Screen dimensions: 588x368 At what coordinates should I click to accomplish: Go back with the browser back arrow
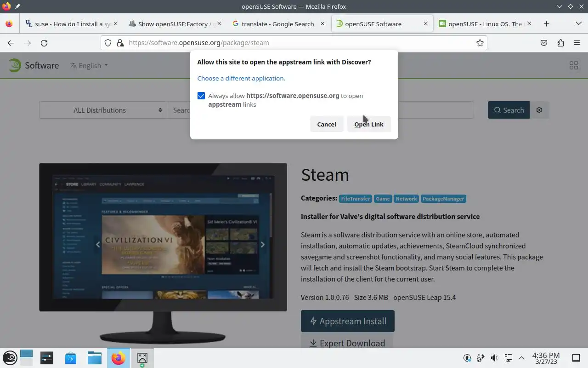click(11, 43)
